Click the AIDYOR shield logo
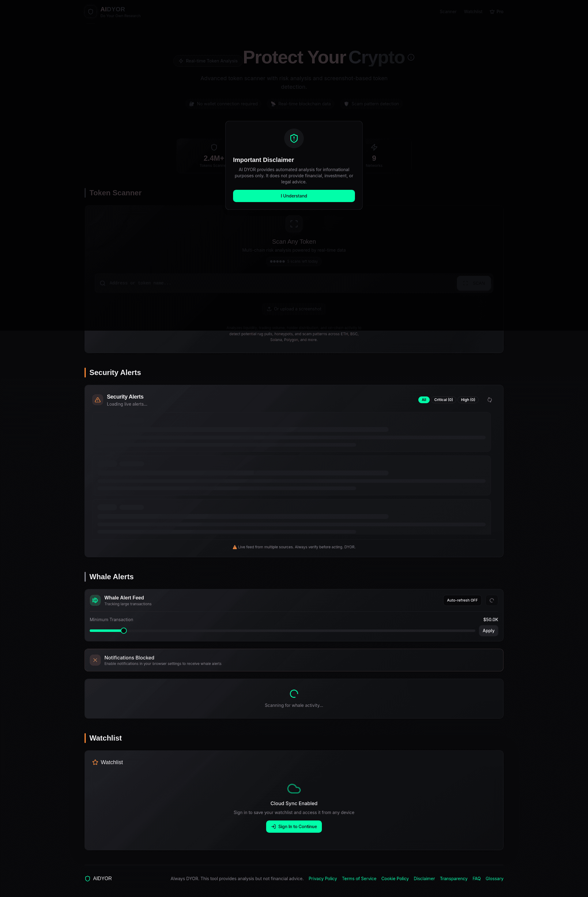588x897 pixels. click(x=90, y=12)
